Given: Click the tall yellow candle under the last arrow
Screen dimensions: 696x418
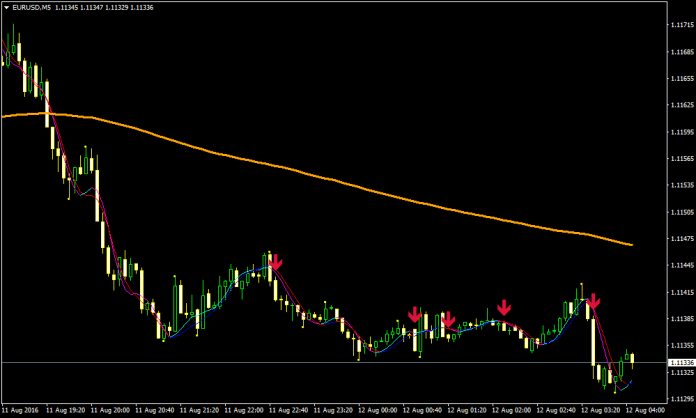Looking at the screenshot, I should (592, 340).
